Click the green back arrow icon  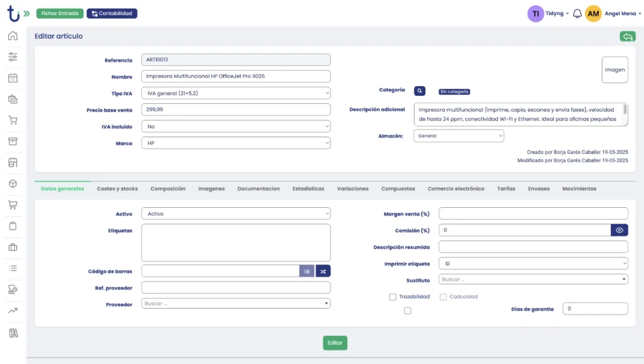point(627,37)
